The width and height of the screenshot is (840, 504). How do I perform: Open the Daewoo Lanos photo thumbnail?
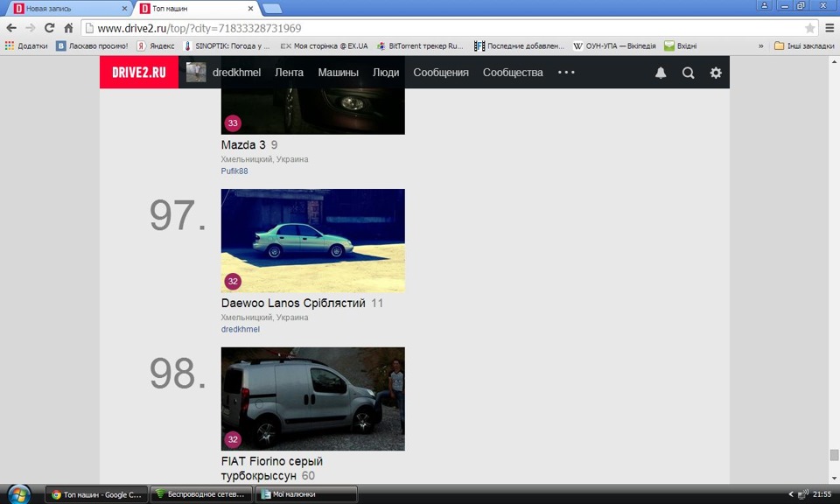[x=313, y=241]
